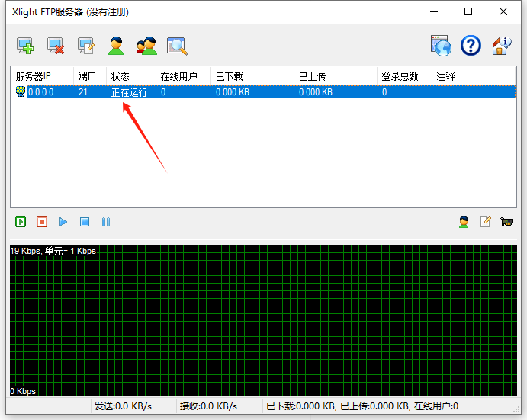Click the blue play start server button
This screenshot has height=420, width=527.
click(63, 222)
